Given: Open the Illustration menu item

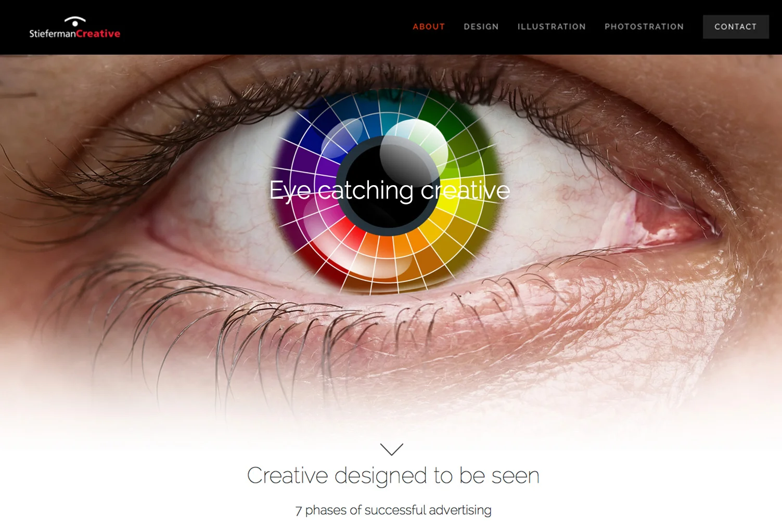Looking at the screenshot, I should point(552,27).
